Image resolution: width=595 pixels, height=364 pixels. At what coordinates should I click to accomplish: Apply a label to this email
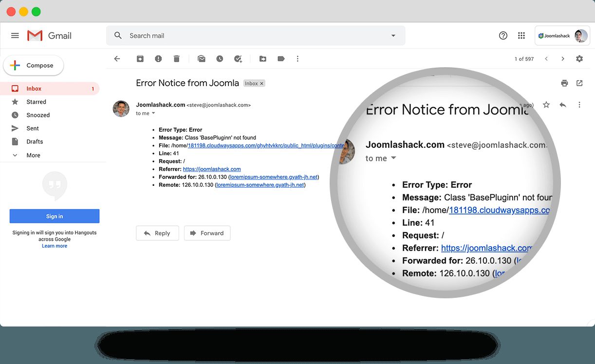281,59
